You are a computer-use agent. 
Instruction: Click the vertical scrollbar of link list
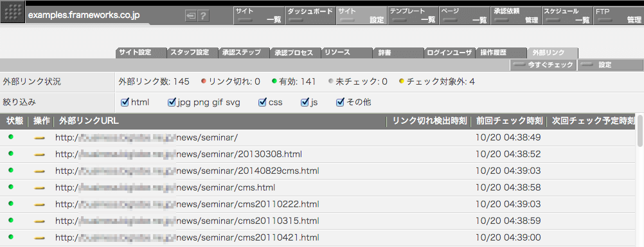pyautogui.click(x=640, y=180)
